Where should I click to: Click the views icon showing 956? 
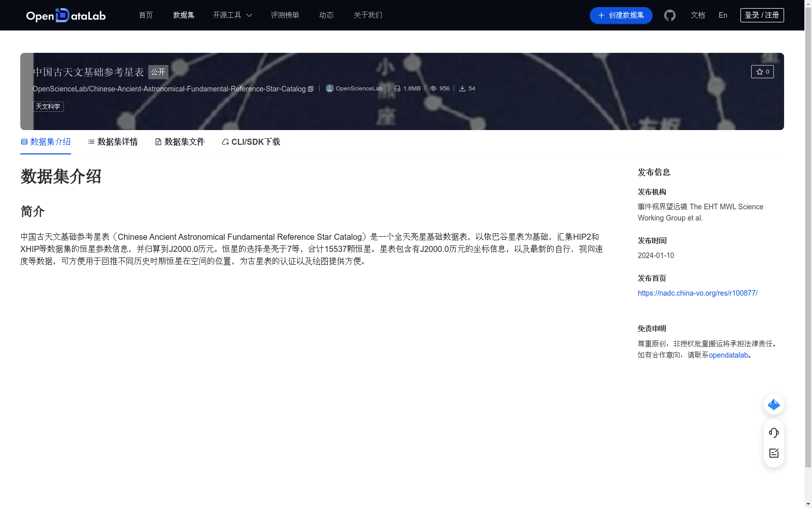tap(433, 88)
